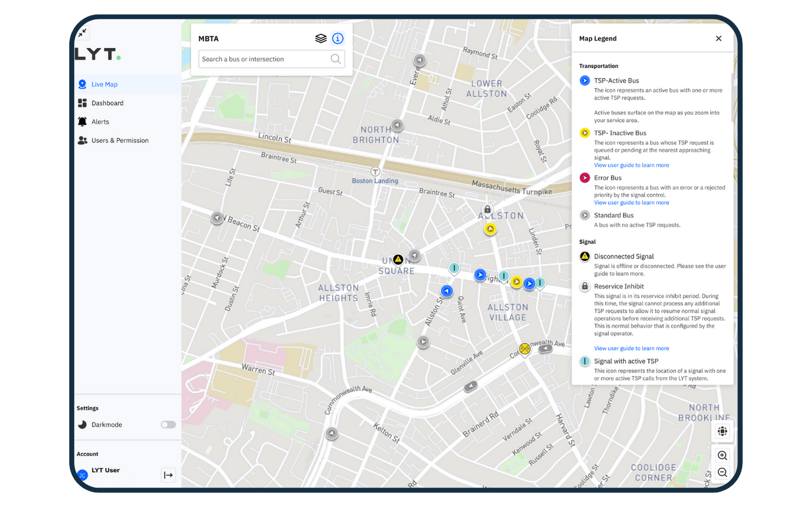Zoom out on the map

pos(722,472)
